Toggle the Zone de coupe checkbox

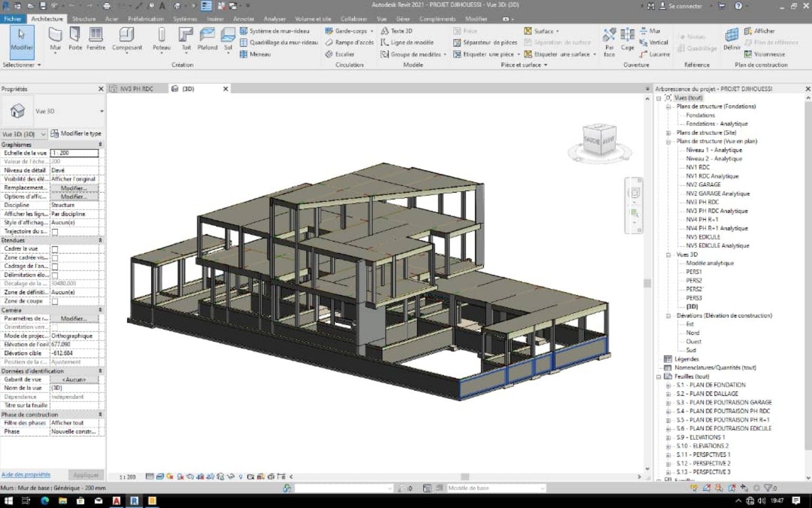pyautogui.click(x=54, y=302)
